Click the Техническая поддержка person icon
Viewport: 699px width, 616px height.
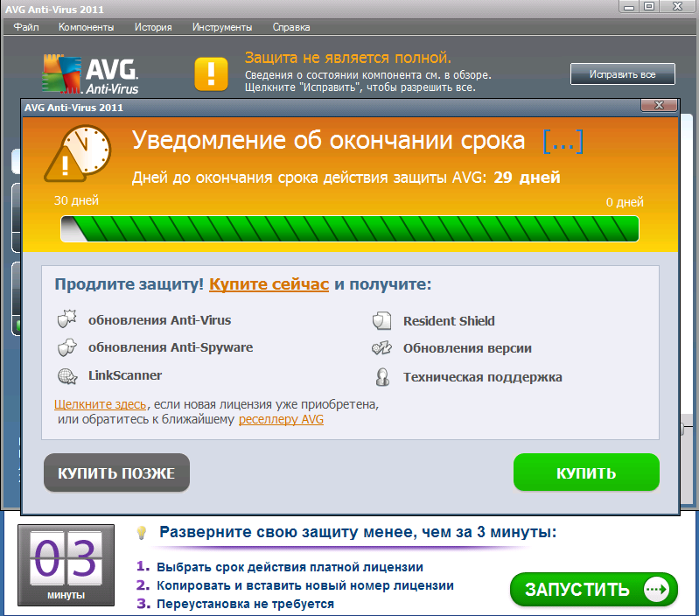(x=382, y=376)
